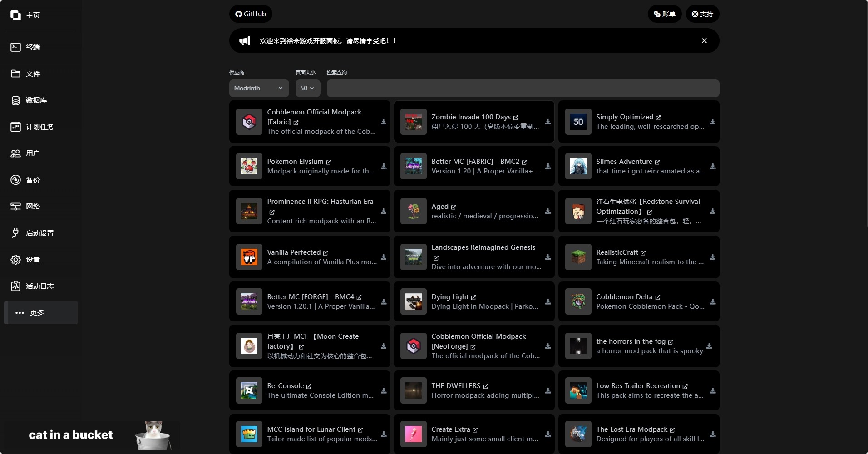Screen dimensions: 868x454
Task: Download the Zombie Invade 100 Days modpack
Action: (548, 122)
